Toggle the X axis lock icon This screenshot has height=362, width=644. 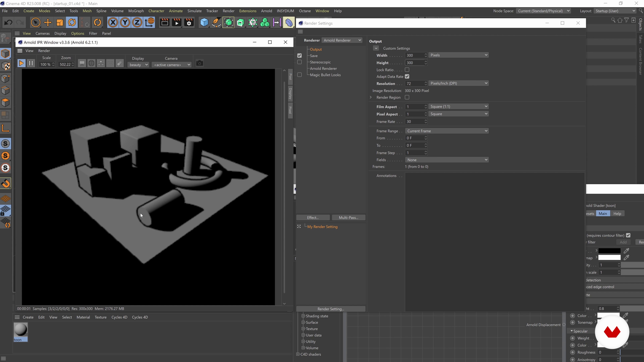click(113, 22)
